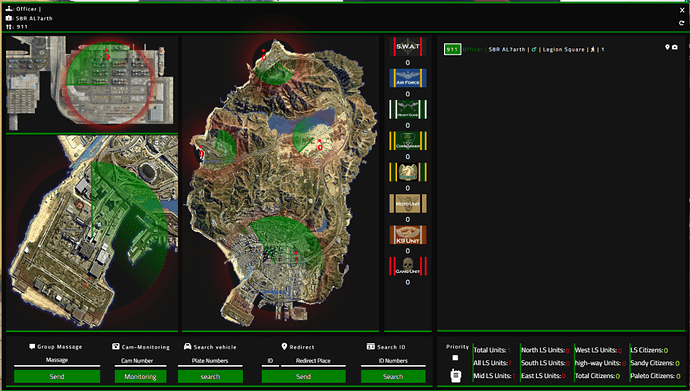Viewport: 690px width, 391px height.
Task: Open the camera icon on officer row
Action: 675,47
